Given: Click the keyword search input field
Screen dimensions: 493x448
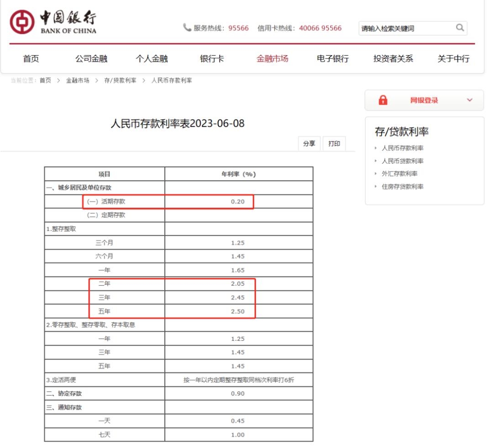Looking at the screenshot, I should pyautogui.click(x=407, y=28).
